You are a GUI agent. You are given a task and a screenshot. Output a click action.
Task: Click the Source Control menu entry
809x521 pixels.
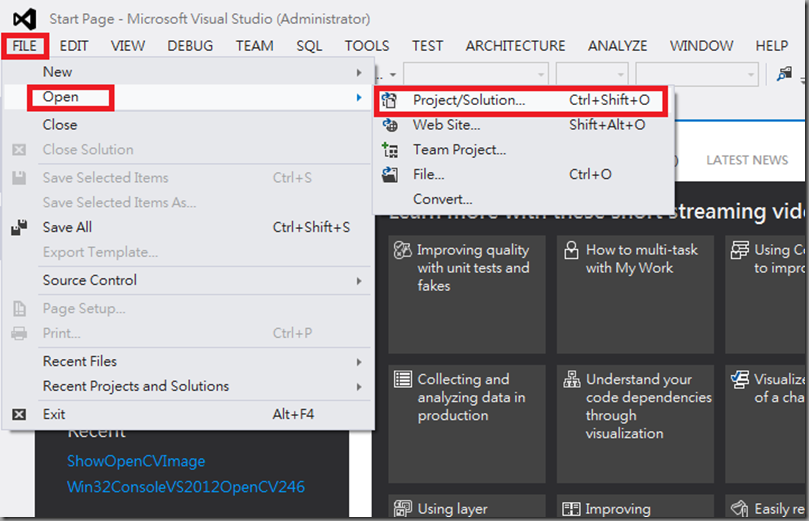pyautogui.click(x=188, y=281)
